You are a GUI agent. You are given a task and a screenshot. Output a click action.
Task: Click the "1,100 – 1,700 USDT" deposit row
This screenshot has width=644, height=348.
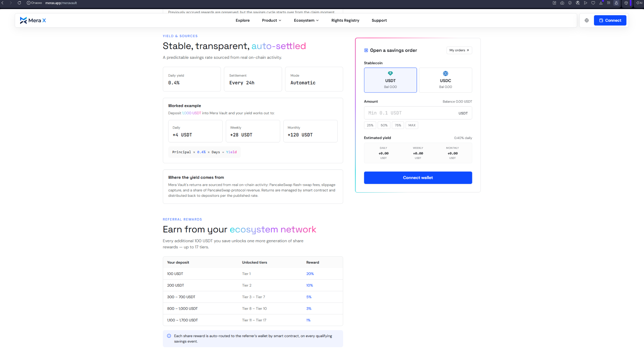[x=253, y=320]
